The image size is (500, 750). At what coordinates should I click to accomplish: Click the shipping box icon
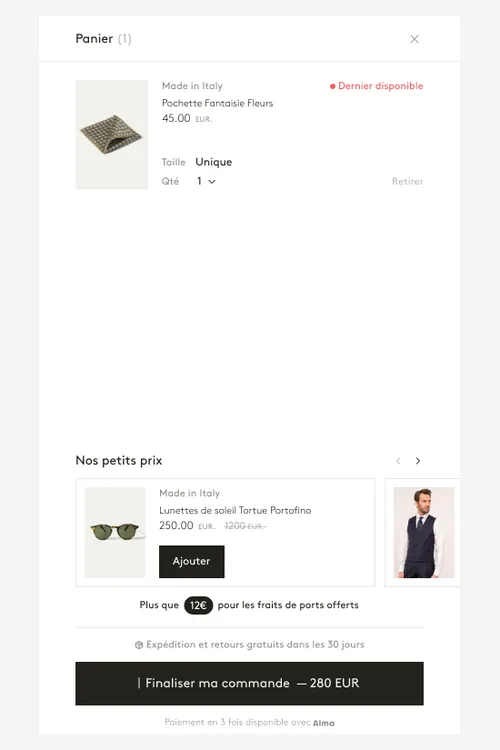pyautogui.click(x=139, y=645)
